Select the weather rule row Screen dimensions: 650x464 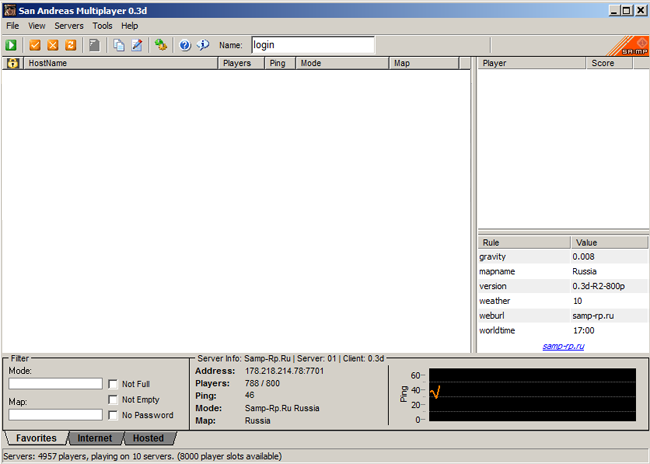pyautogui.click(x=563, y=301)
